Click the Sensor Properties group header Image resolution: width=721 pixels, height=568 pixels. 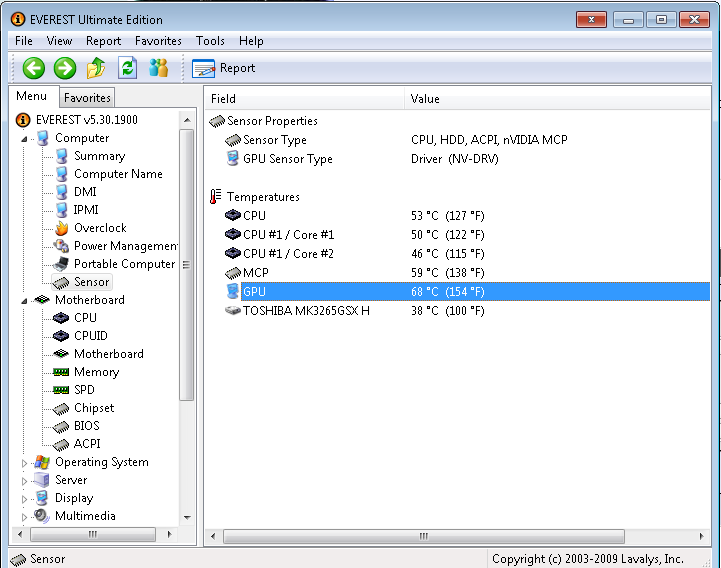(x=263, y=121)
